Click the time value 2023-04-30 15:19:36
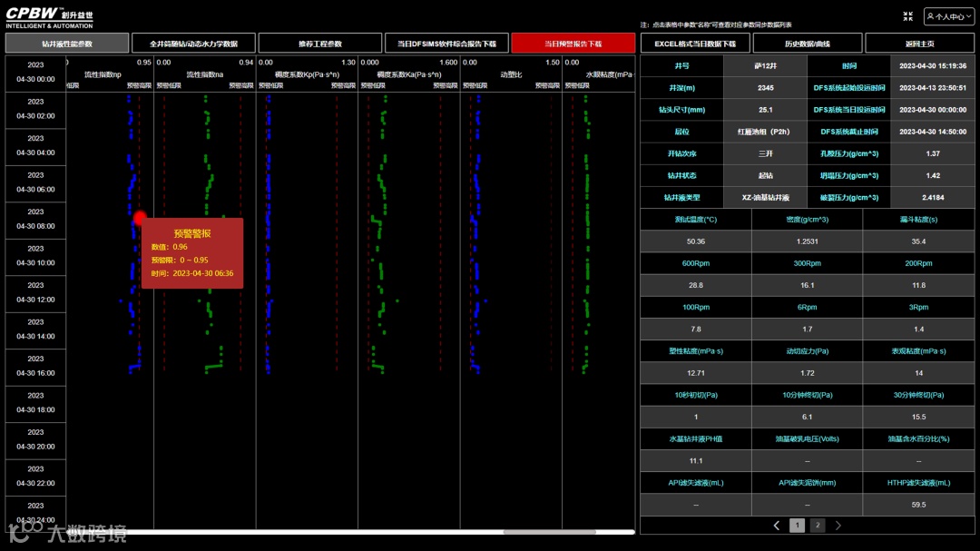Screen dimensions: 980x551 pos(933,65)
